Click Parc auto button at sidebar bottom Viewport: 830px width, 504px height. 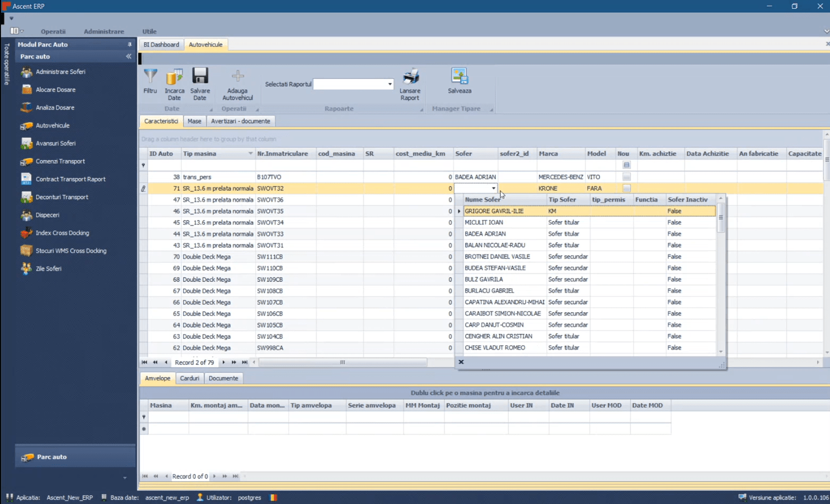tap(75, 457)
